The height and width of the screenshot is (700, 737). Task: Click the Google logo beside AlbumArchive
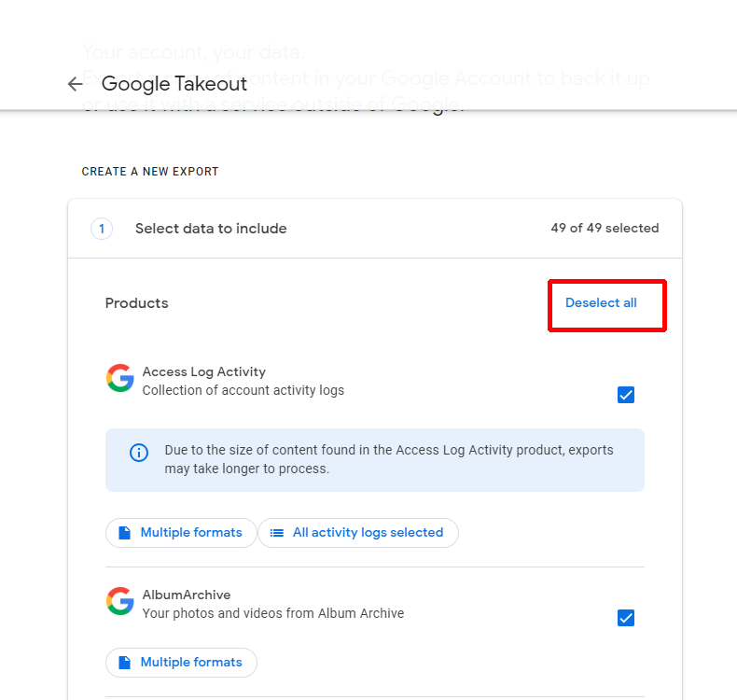point(119,602)
